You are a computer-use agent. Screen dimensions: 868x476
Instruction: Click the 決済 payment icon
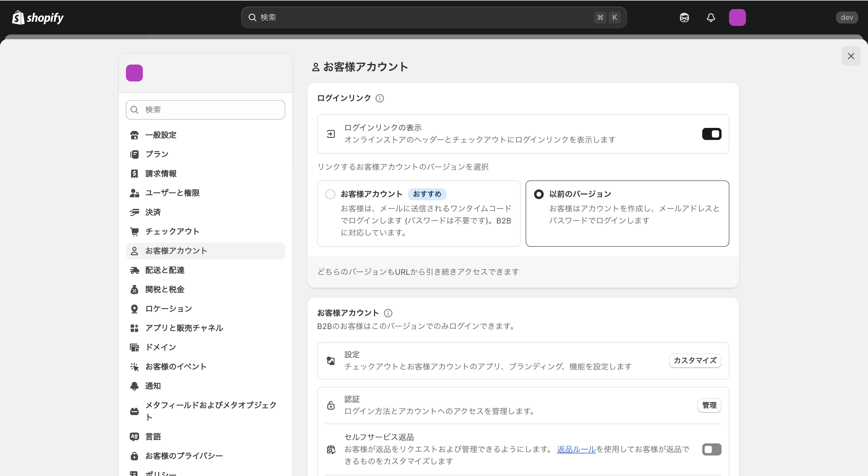pos(134,212)
